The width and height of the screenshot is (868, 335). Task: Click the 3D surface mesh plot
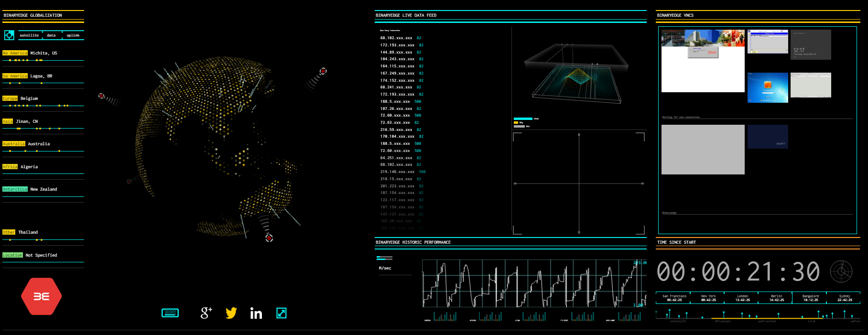[x=576, y=73]
